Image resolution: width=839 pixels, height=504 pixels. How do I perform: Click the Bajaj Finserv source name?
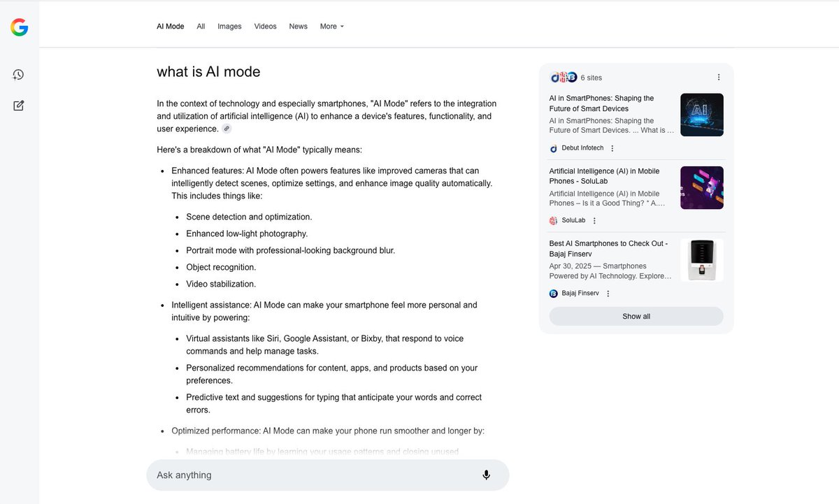click(580, 294)
